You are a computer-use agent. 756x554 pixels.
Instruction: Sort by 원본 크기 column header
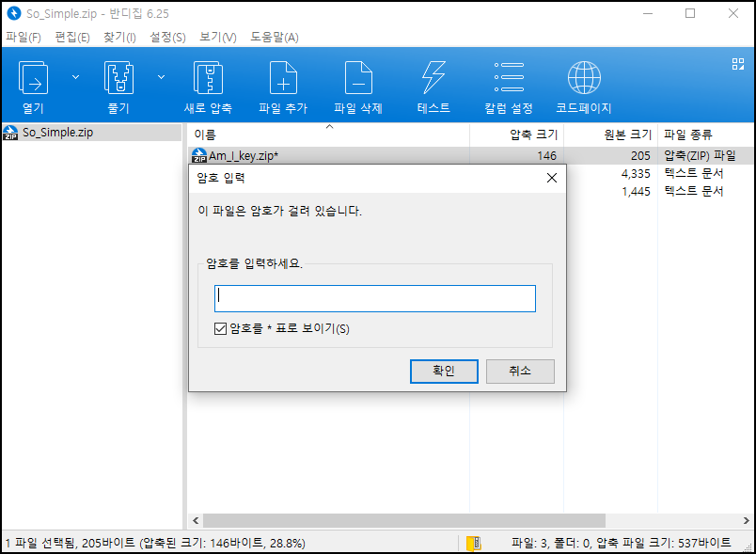(611, 135)
